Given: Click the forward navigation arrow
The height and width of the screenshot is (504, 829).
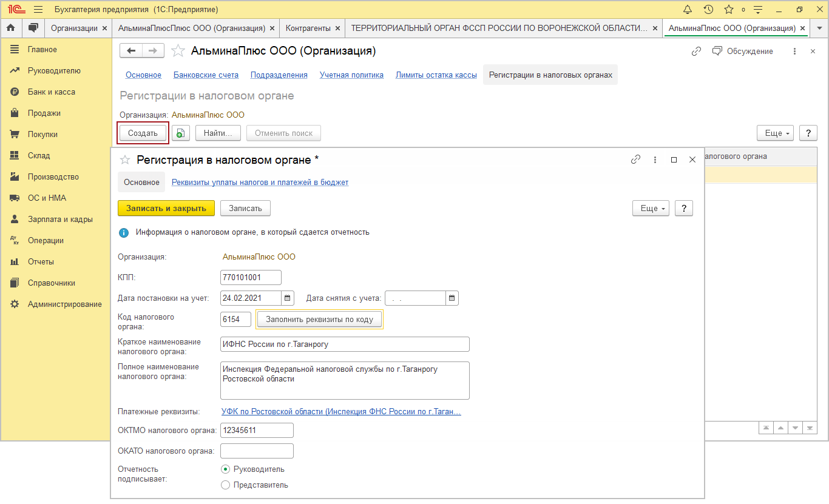Looking at the screenshot, I should tap(154, 51).
